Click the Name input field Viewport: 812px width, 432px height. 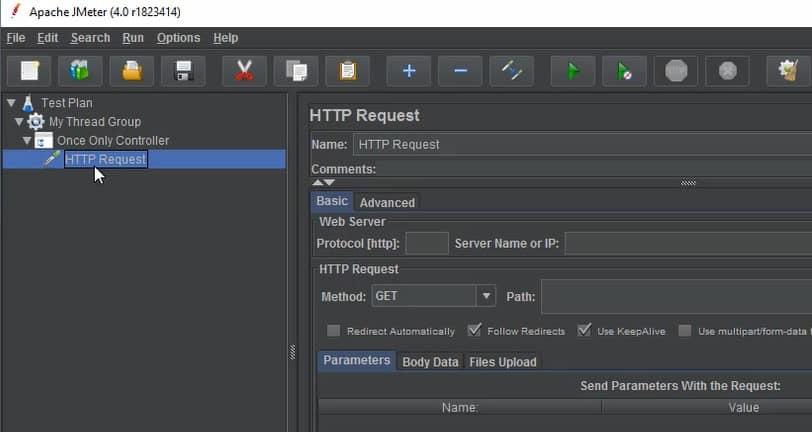coord(582,145)
